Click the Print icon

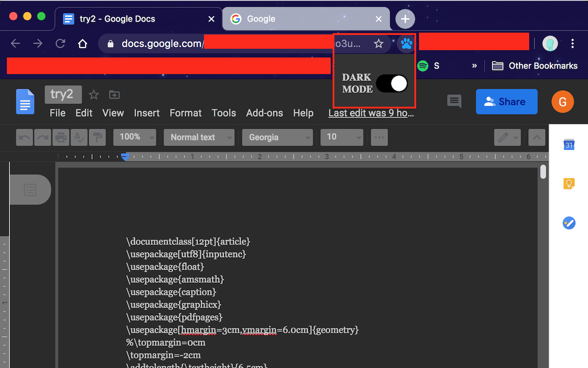[x=61, y=137]
